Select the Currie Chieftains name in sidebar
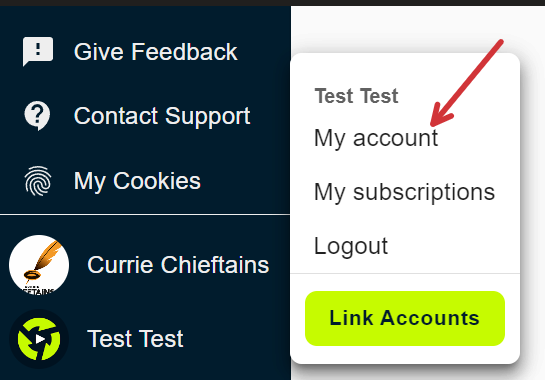 coord(178,265)
